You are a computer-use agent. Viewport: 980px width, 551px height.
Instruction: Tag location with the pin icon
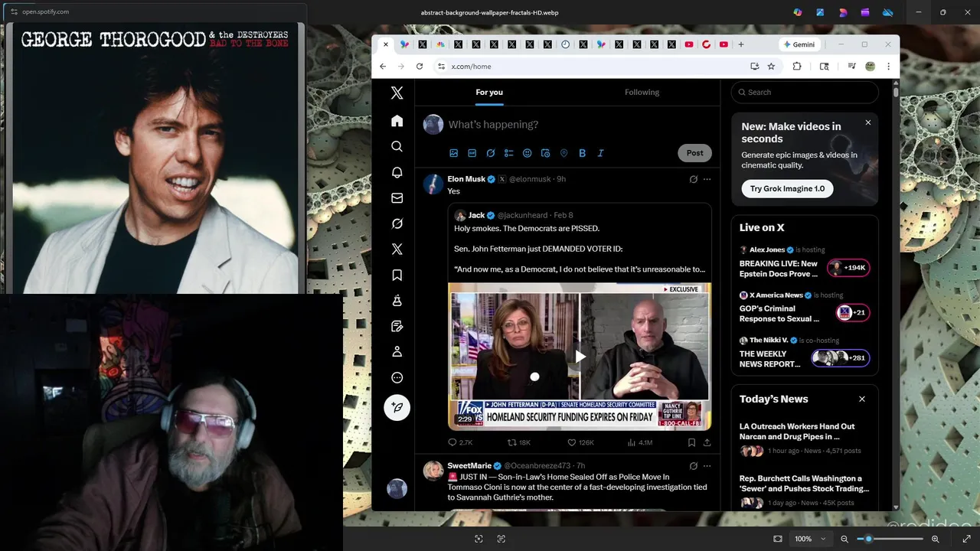(563, 153)
